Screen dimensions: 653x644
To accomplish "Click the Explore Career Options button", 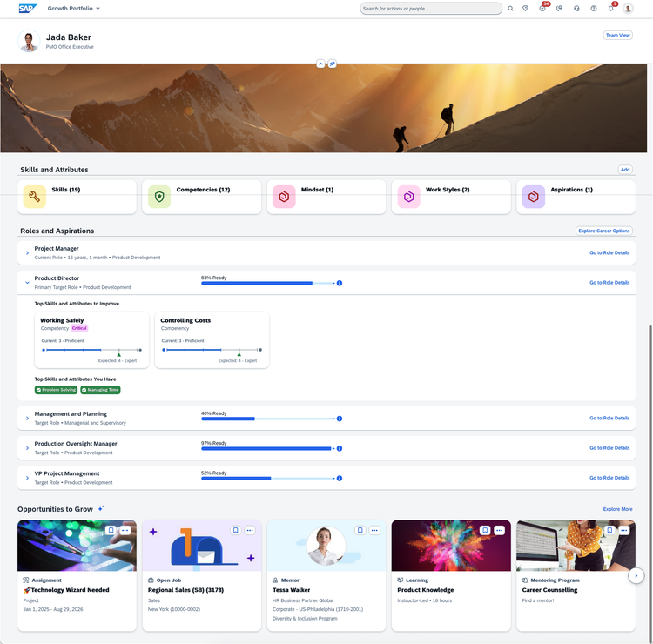I will coord(604,231).
